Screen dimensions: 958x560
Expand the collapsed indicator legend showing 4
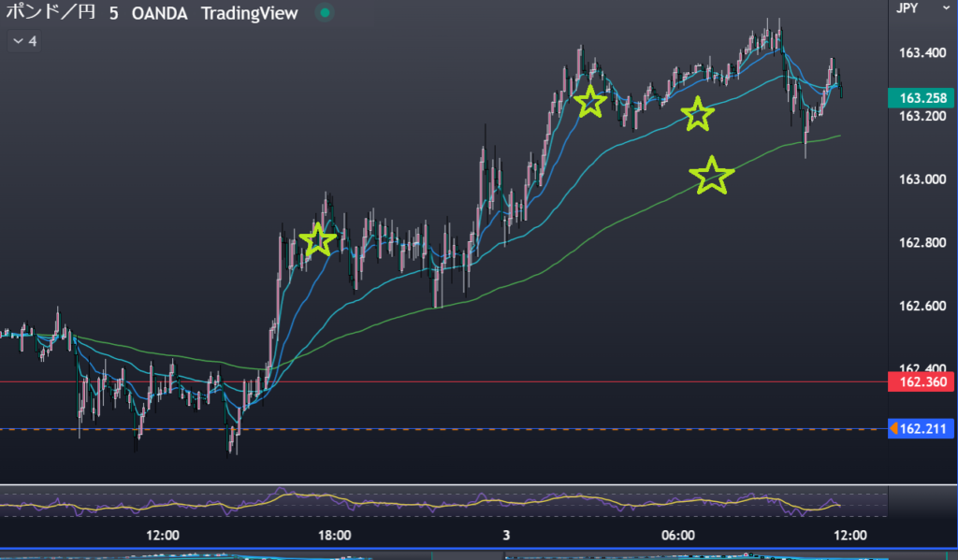[22, 42]
